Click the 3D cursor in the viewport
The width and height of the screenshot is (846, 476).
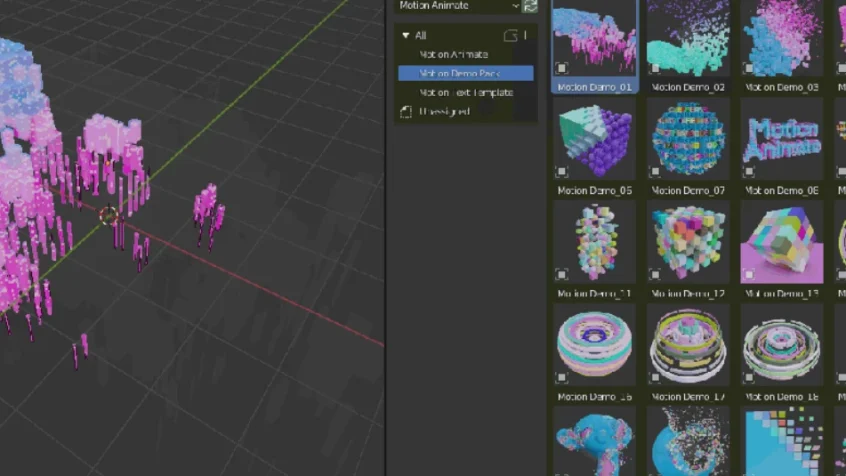(109, 216)
